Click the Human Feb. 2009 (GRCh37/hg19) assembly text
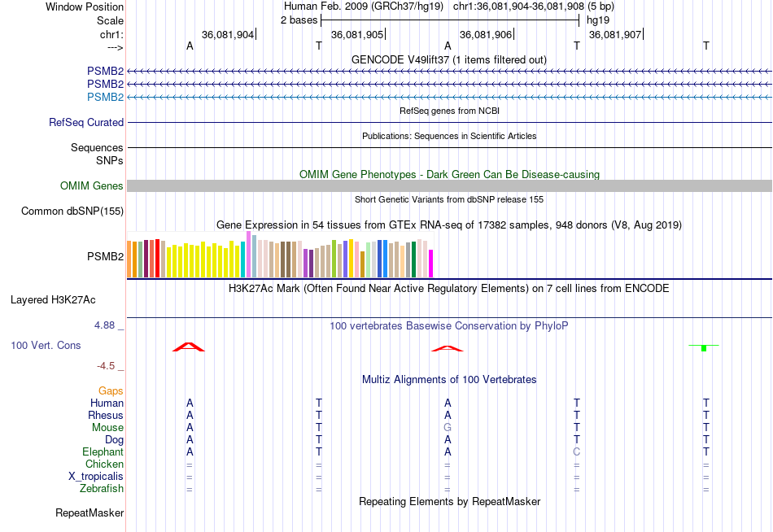Viewport: 773px width, 532px height. [364, 7]
